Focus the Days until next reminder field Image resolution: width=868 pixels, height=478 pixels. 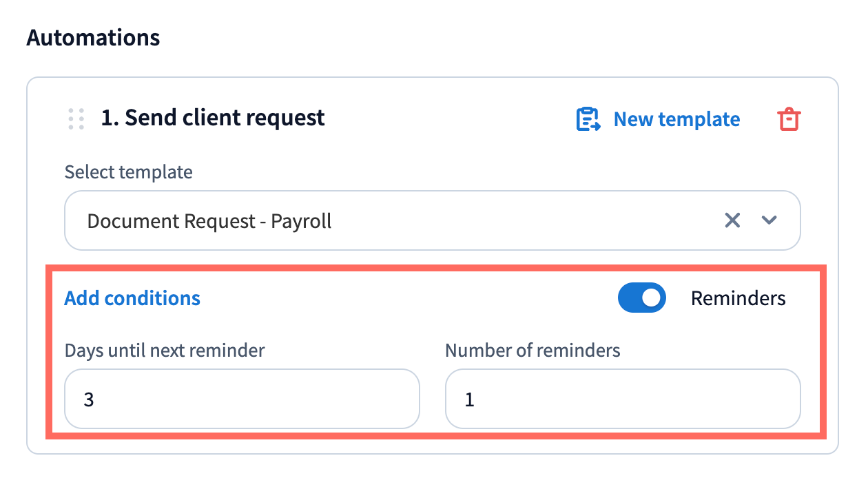[242, 399]
